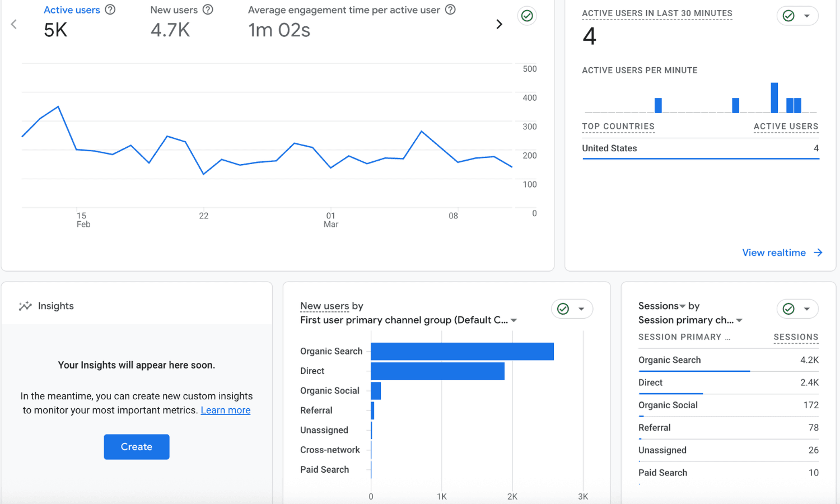The image size is (840, 504).
Task: Click the View realtime link
Action: pos(774,252)
